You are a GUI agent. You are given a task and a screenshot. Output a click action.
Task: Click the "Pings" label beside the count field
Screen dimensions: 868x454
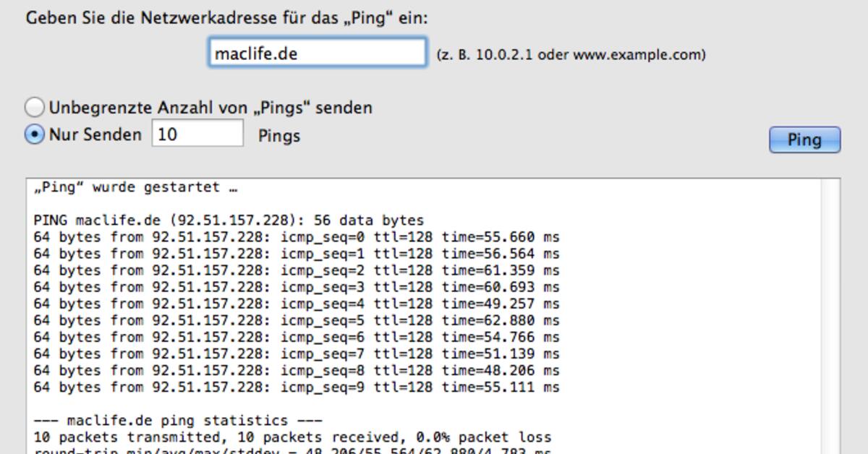tap(279, 136)
